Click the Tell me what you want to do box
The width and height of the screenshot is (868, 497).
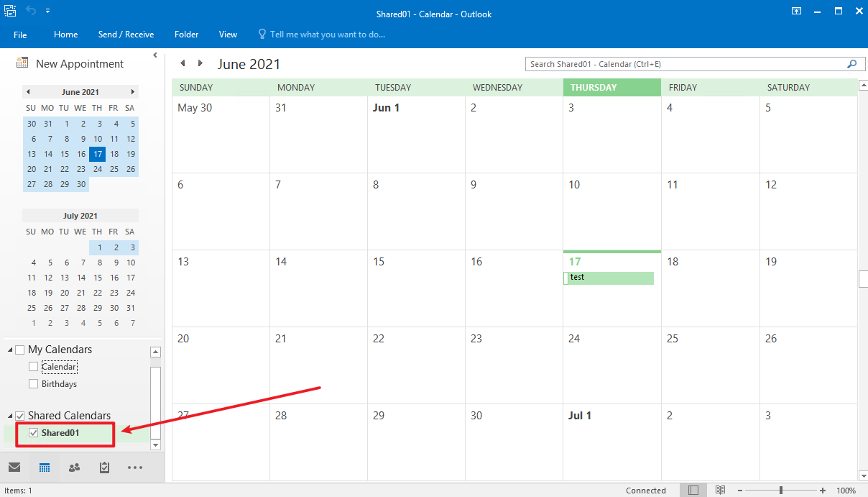pos(328,35)
